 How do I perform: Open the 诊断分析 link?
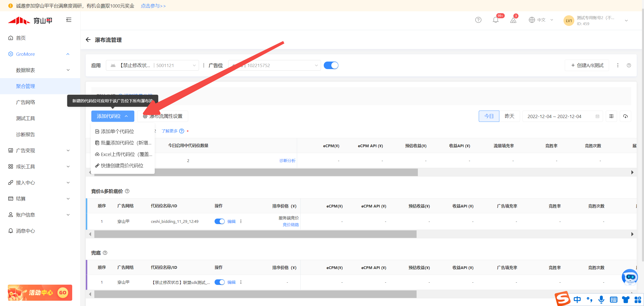pyautogui.click(x=287, y=161)
